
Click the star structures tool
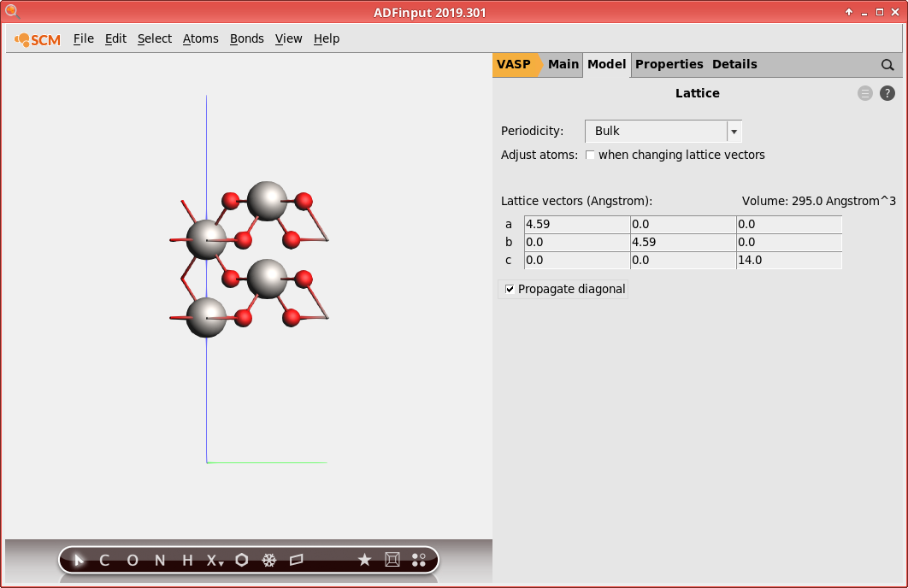click(x=365, y=560)
